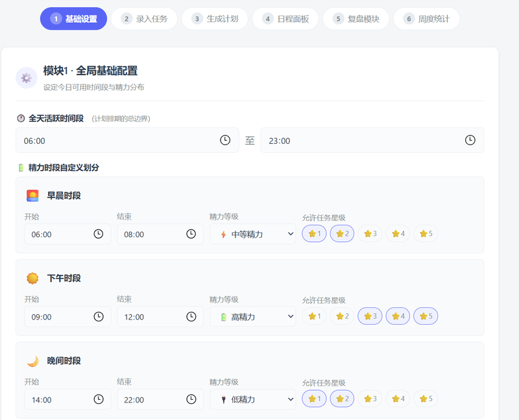The image size is (519, 420).
Task: Click the 模块1 · 全局基础配置 heading
Action: pyautogui.click(x=90, y=71)
